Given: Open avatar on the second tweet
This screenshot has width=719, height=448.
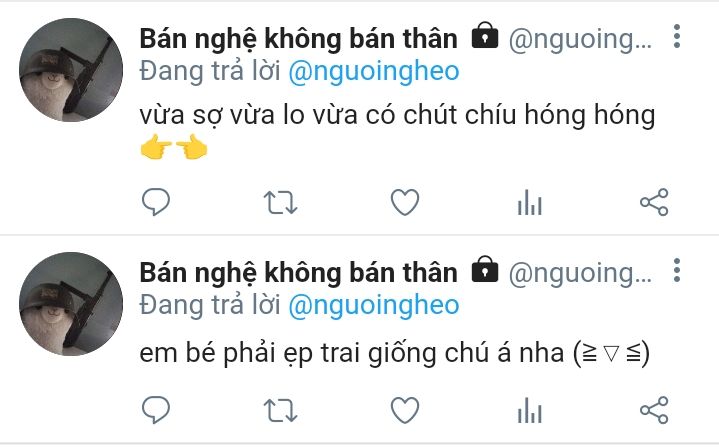Looking at the screenshot, I should pyautogui.click(x=71, y=304).
